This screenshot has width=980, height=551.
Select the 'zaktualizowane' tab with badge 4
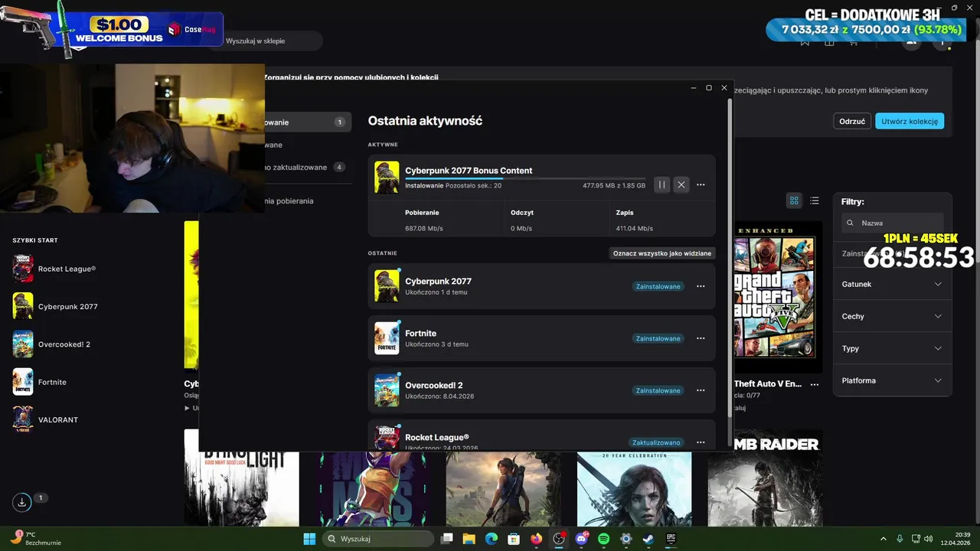(308, 167)
